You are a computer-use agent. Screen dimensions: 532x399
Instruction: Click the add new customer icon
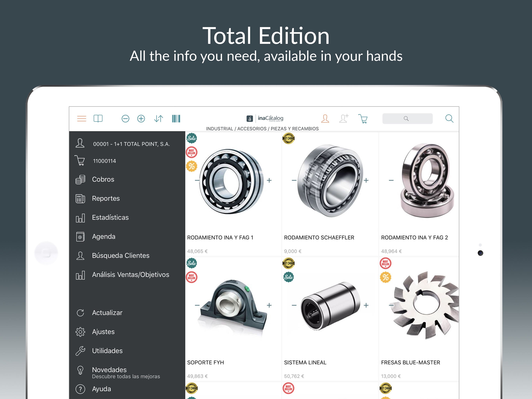click(x=344, y=119)
